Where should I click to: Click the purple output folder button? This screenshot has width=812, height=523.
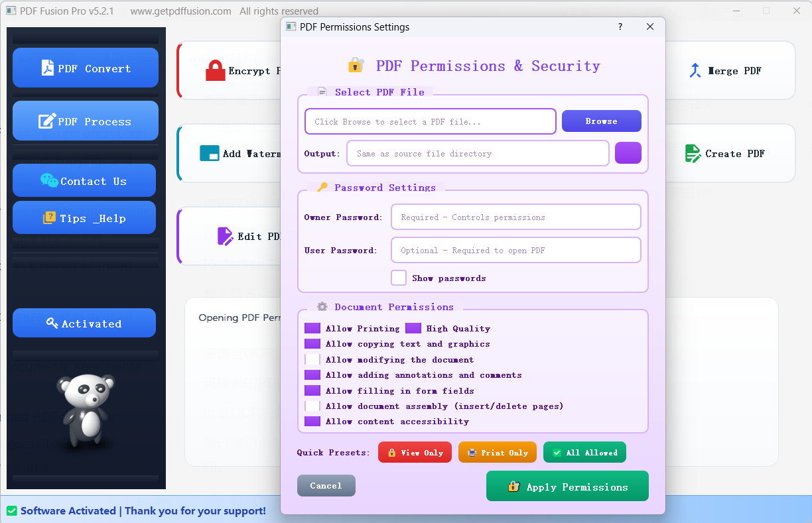click(x=628, y=153)
